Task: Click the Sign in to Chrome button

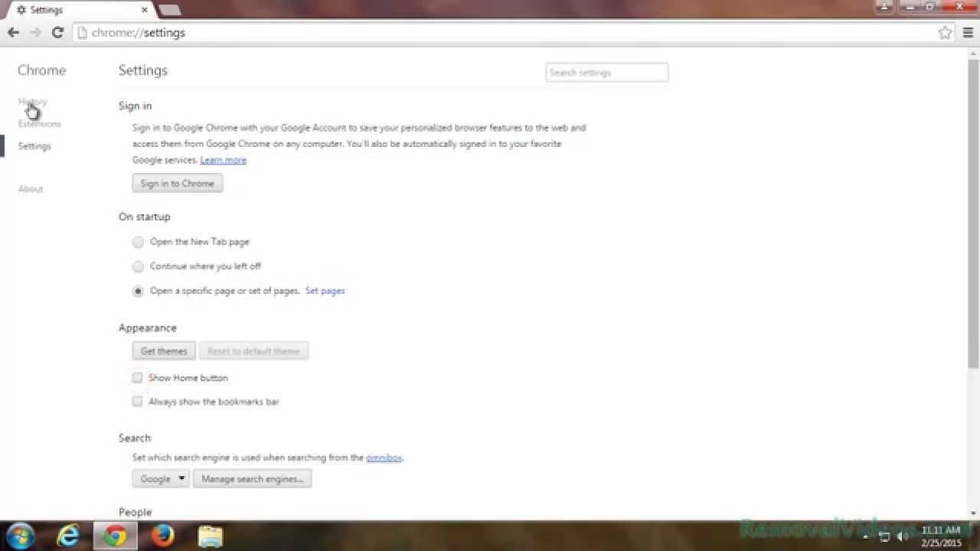Action: click(178, 183)
